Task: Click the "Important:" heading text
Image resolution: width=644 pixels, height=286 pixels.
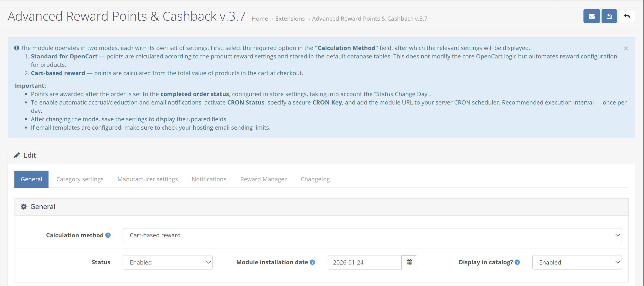Action: tap(30, 86)
